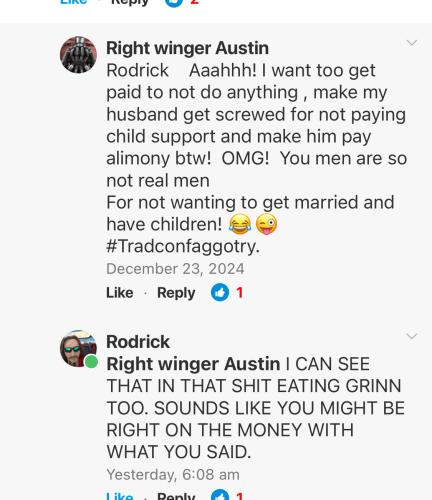Image resolution: width=432 pixels, height=500 pixels.
Task: Click blue thumbs-up reaction icon on Austin's comment
Action: coord(220,293)
